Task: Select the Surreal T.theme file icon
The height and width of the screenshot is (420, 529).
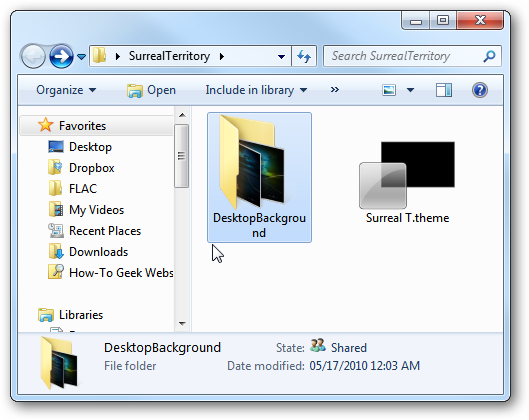Action: 407,175
